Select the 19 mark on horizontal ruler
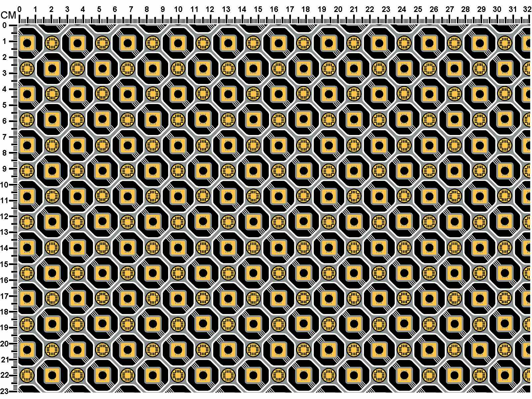 coord(322,10)
